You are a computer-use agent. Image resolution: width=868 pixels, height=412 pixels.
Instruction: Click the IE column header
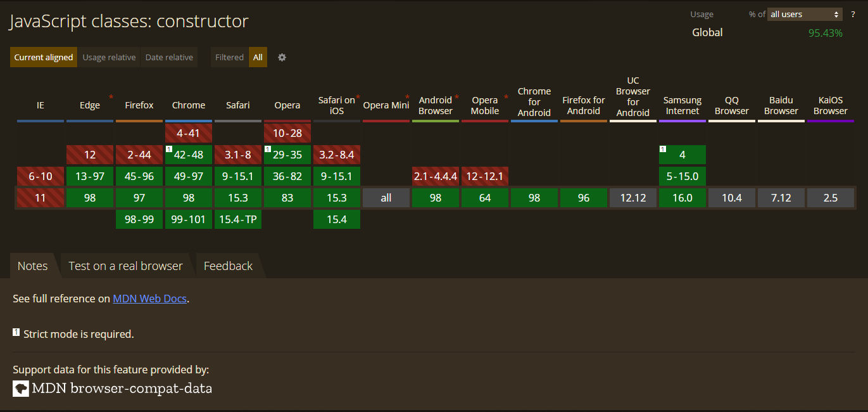(x=41, y=105)
